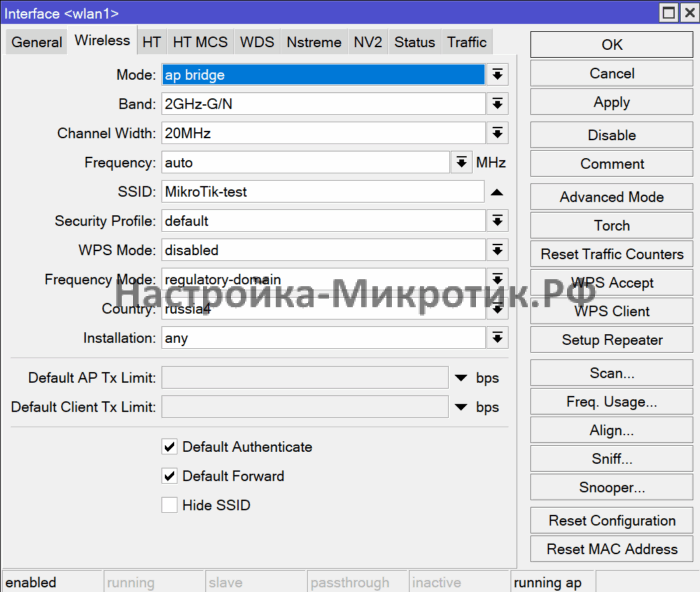
Task: Open the Mode dropdown arrow
Action: click(x=498, y=75)
